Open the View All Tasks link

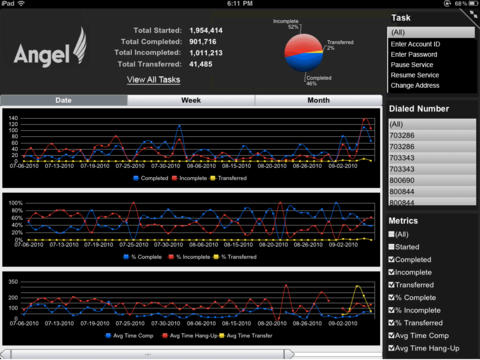coord(153,80)
